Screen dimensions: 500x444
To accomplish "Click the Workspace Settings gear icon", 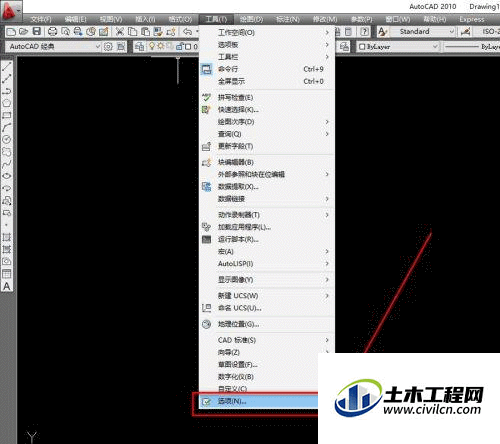I will tap(108, 47).
